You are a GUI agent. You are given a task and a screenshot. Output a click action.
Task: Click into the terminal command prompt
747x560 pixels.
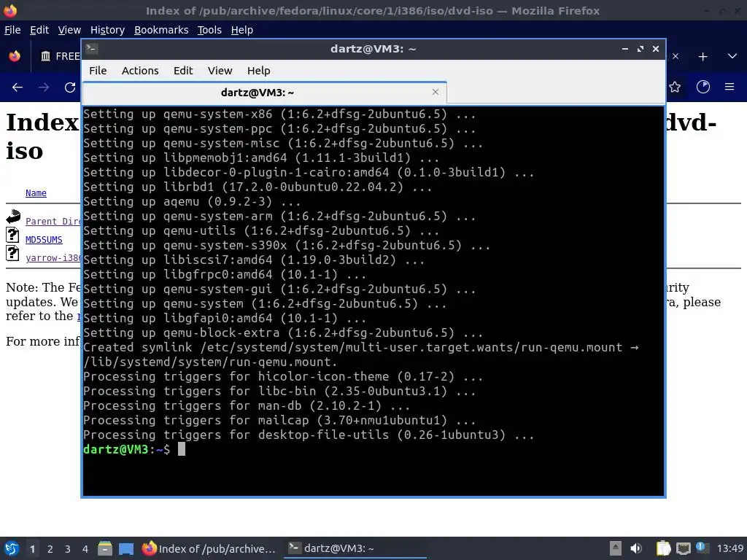click(182, 449)
